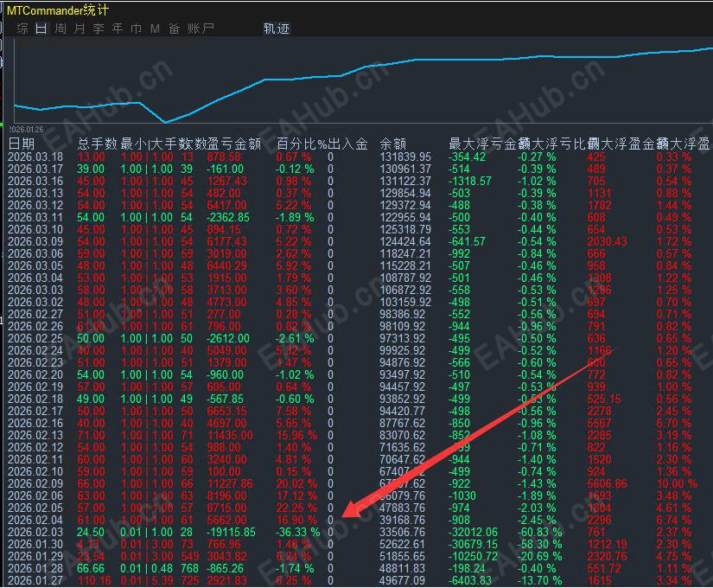Open the 币 symbol statistics tab
This screenshot has width=713, height=588.
(136, 29)
